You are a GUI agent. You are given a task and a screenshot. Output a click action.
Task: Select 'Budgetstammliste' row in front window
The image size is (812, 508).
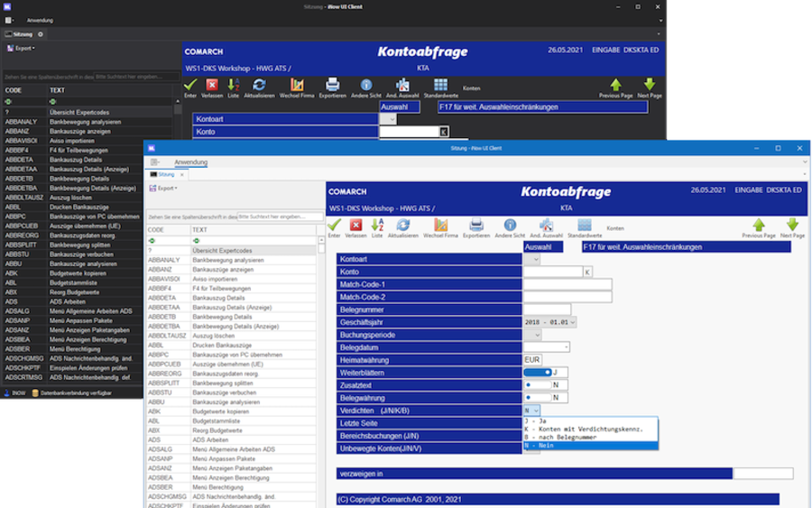[x=231, y=421]
